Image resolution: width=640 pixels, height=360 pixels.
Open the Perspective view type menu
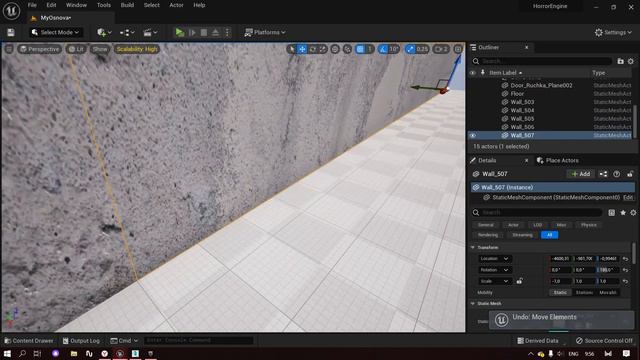tap(40, 49)
